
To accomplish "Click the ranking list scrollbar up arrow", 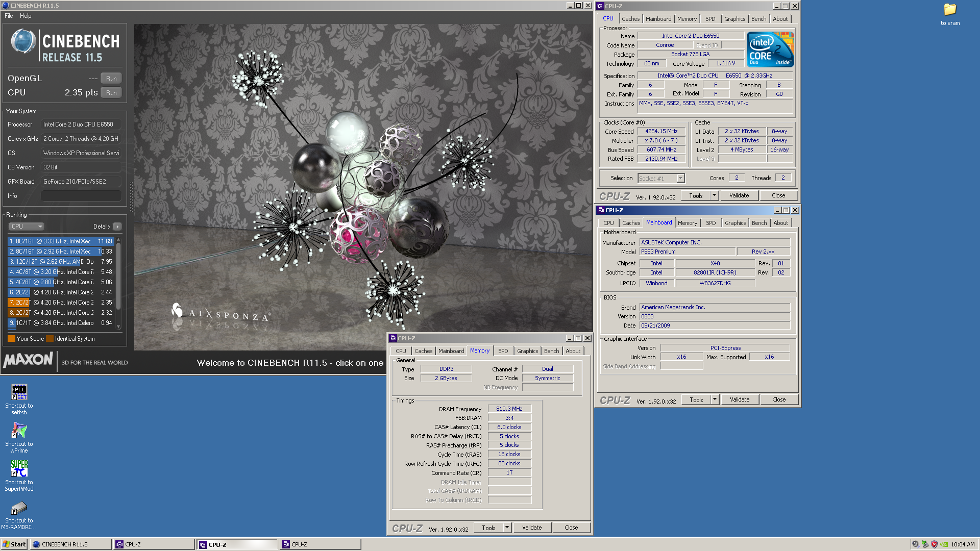I will click(118, 240).
